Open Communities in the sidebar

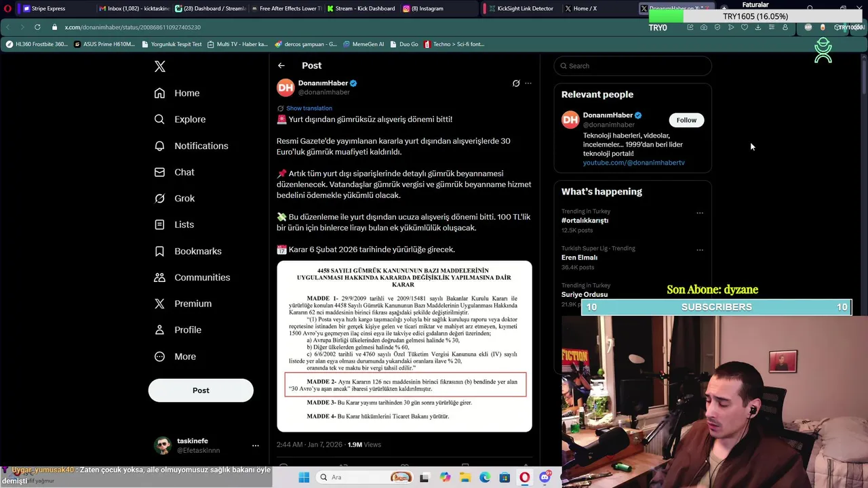click(192, 277)
